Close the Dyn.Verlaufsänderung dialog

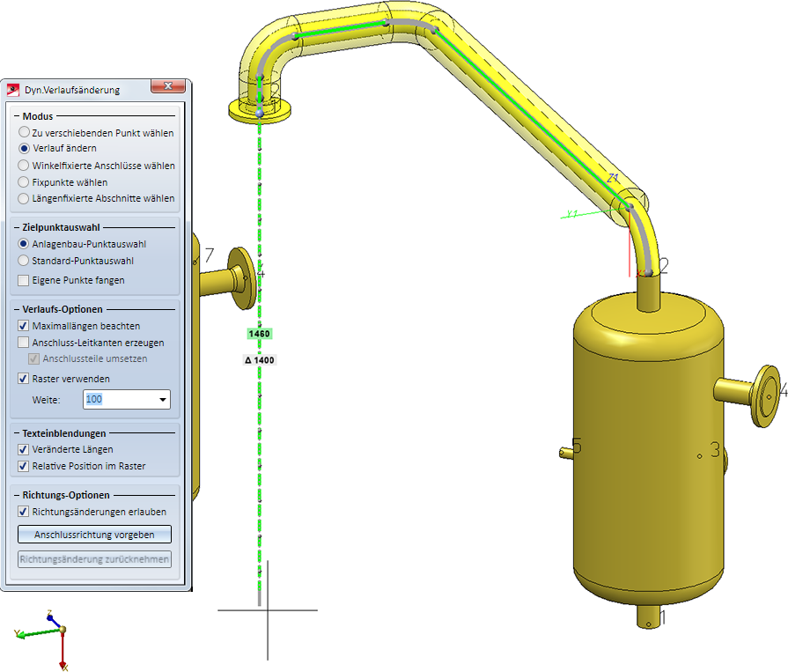click(168, 86)
